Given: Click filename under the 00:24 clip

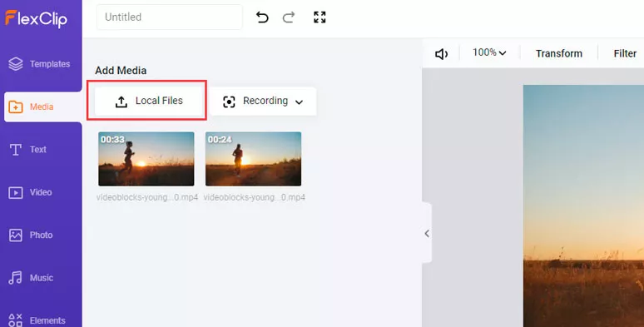Looking at the screenshot, I should (x=255, y=197).
